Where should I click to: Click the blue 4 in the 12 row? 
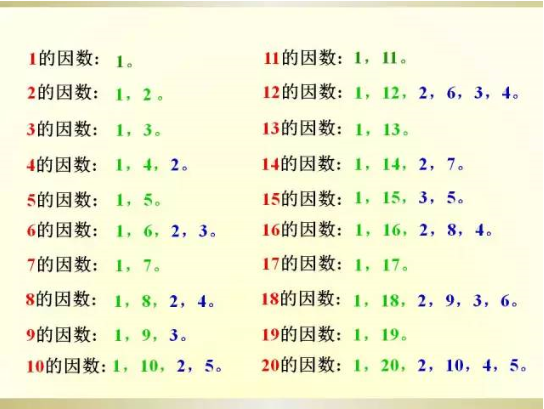pyautogui.click(x=507, y=93)
